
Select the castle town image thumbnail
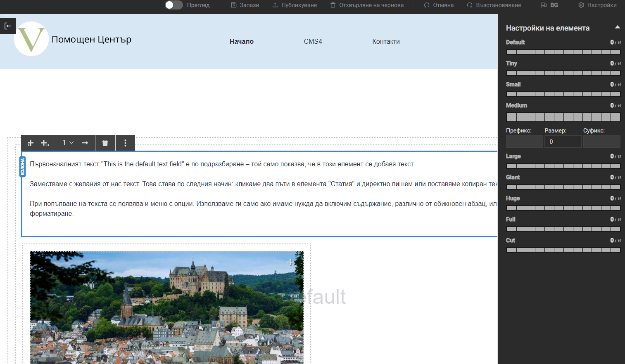click(x=166, y=307)
